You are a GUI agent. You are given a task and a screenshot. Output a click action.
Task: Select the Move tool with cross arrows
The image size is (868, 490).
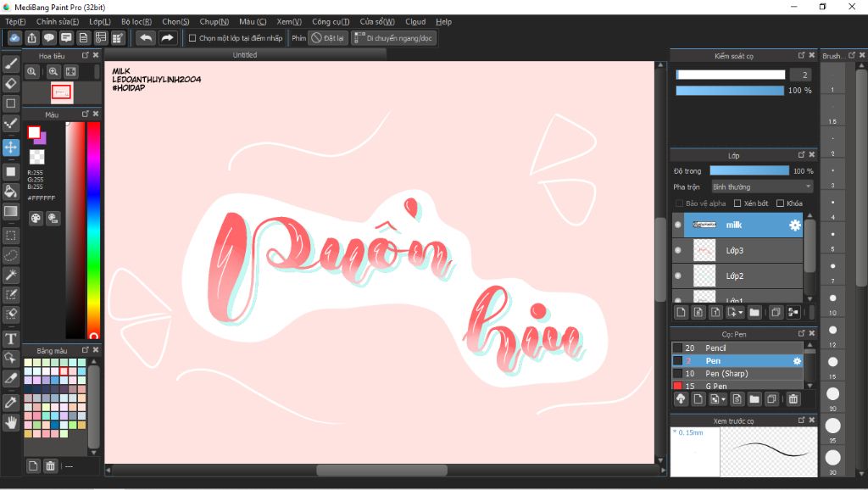[10, 148]
